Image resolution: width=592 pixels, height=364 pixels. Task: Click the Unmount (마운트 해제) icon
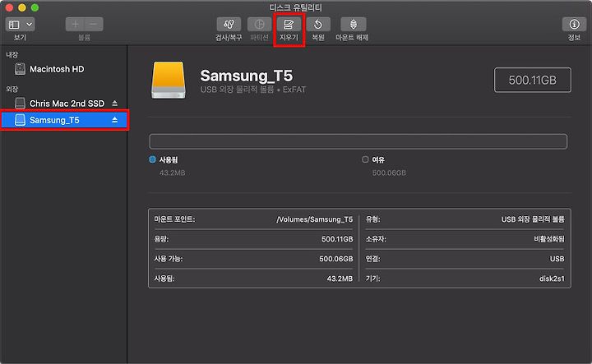[353, 25]
